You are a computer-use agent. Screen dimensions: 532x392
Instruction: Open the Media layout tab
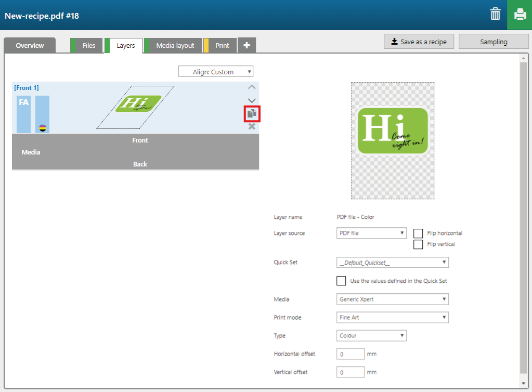(173, 45)
